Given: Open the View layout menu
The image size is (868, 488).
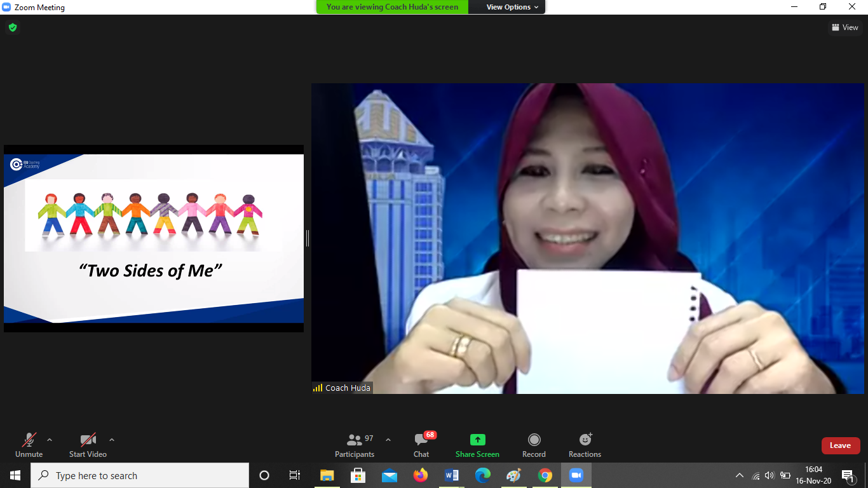Looking at the screenshot, I should pos(844,27).
